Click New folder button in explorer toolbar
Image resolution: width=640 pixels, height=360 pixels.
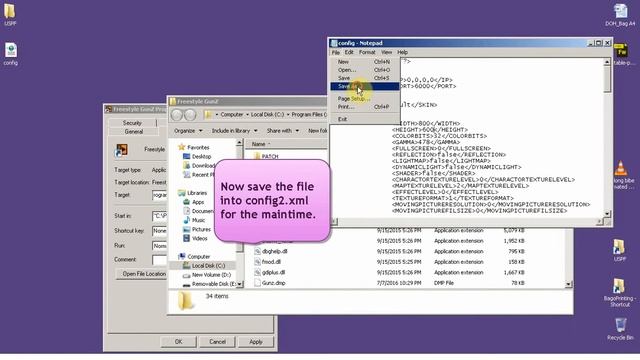[318, 131]
